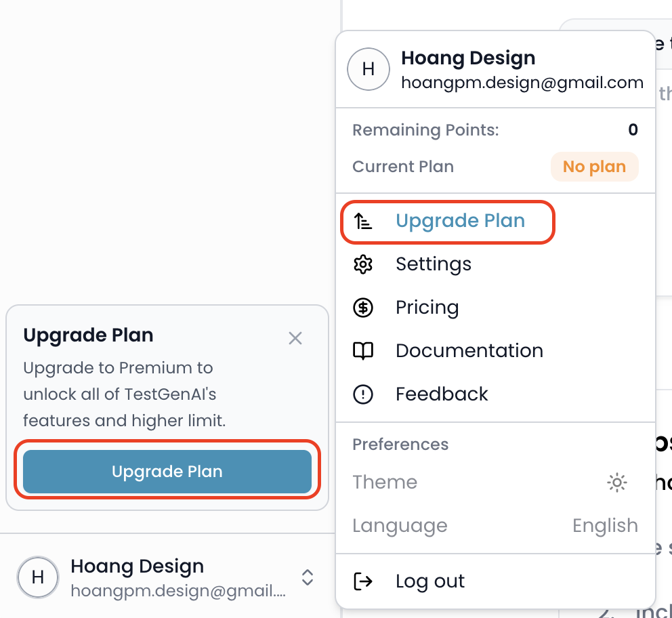This screenshot has width=672, height=618.
Task: Select the Pricing dollar icon
Action: 363,308
